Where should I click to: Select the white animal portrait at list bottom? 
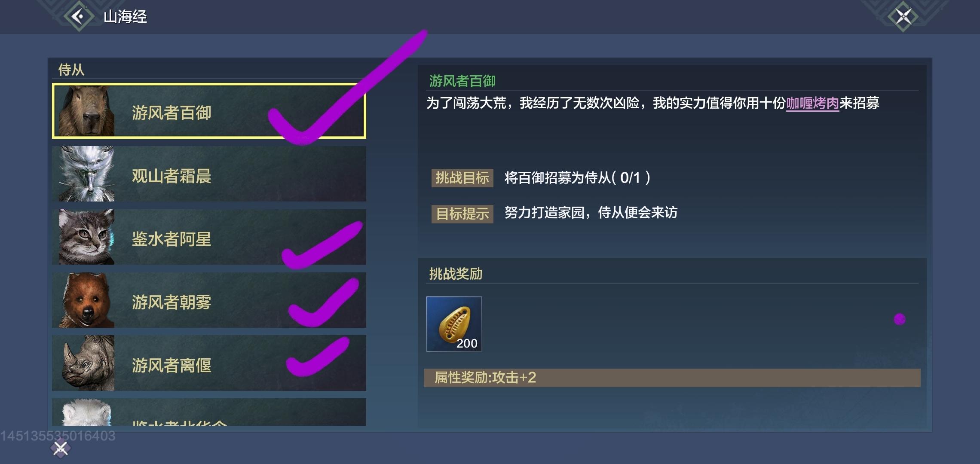[86, 412]
